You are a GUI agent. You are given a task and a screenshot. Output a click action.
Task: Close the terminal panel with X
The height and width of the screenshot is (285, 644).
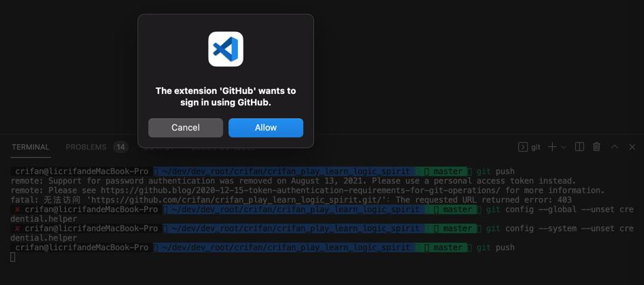pos(632,147)
